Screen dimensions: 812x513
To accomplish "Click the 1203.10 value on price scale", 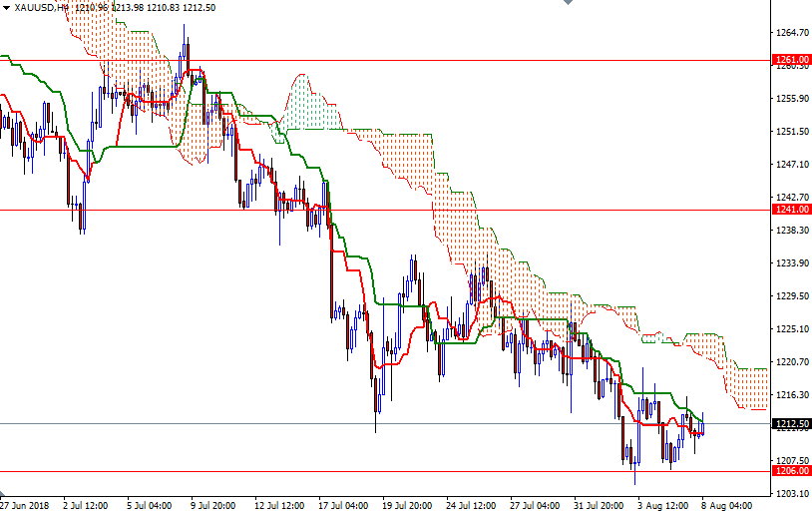I will point(793,493).
